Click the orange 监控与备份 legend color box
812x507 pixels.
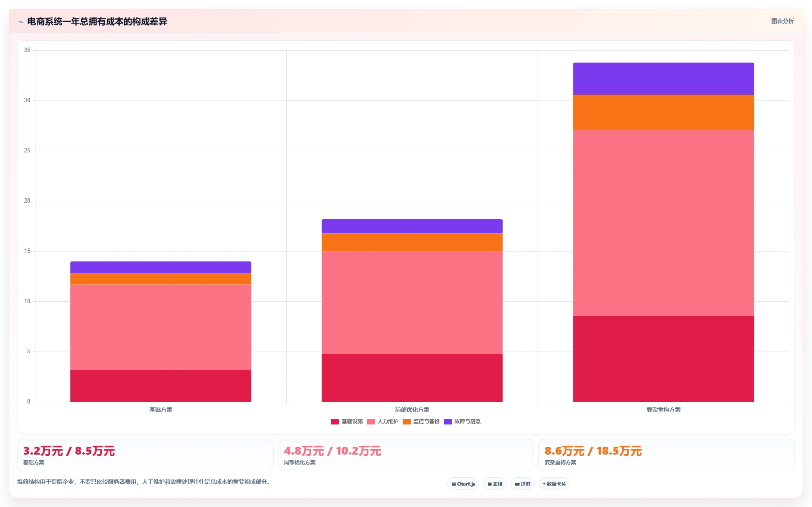coord(406,422)
